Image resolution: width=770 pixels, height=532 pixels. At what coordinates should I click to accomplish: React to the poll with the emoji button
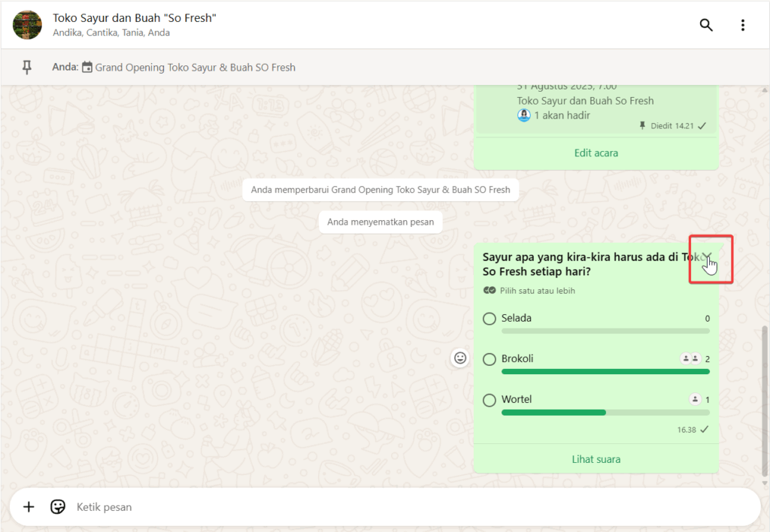click(x=459, y=358)
